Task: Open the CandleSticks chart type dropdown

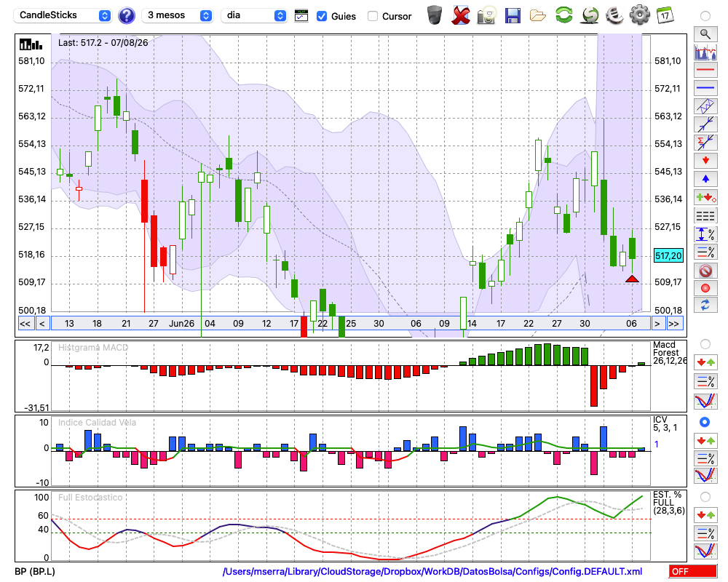Action: 62,15
